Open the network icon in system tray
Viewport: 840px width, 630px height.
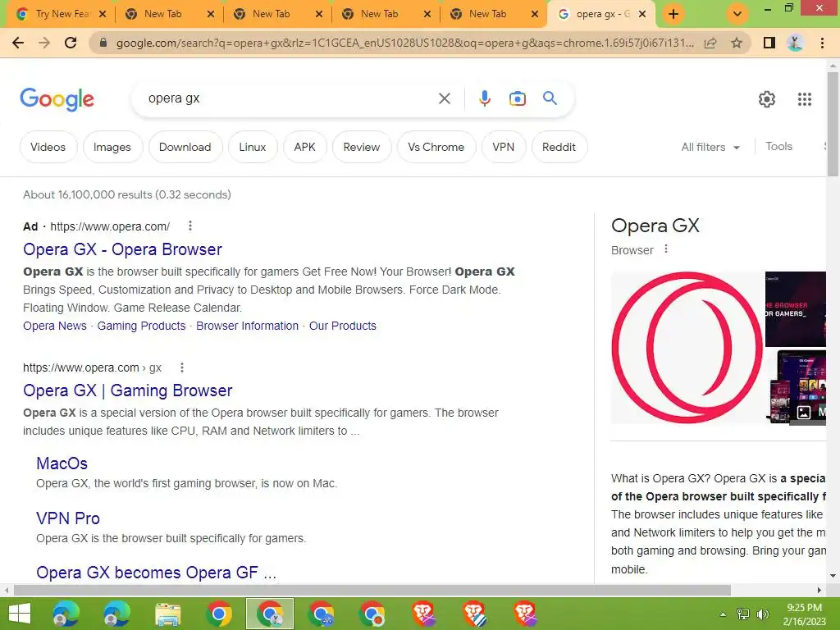[x=743, y=614]
